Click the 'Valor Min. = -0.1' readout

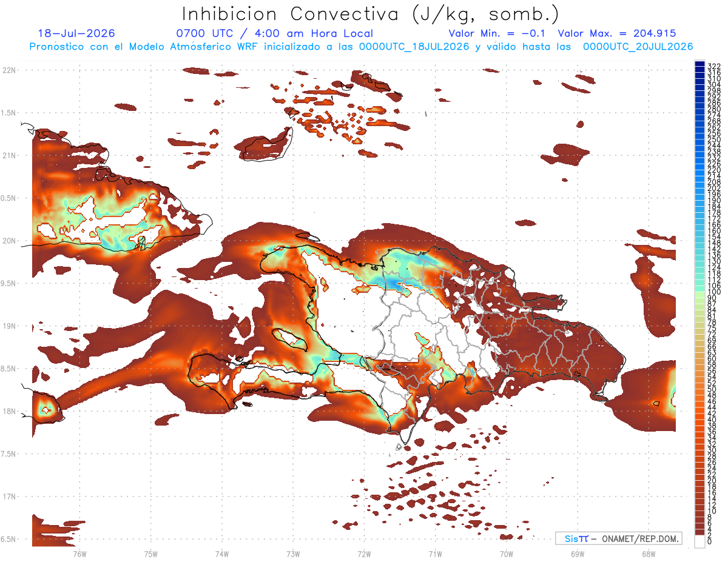point(497,33)
